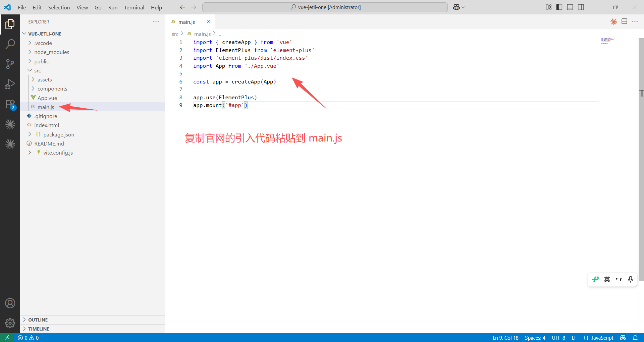Go back using the navigation arrow

pos(182,7)
